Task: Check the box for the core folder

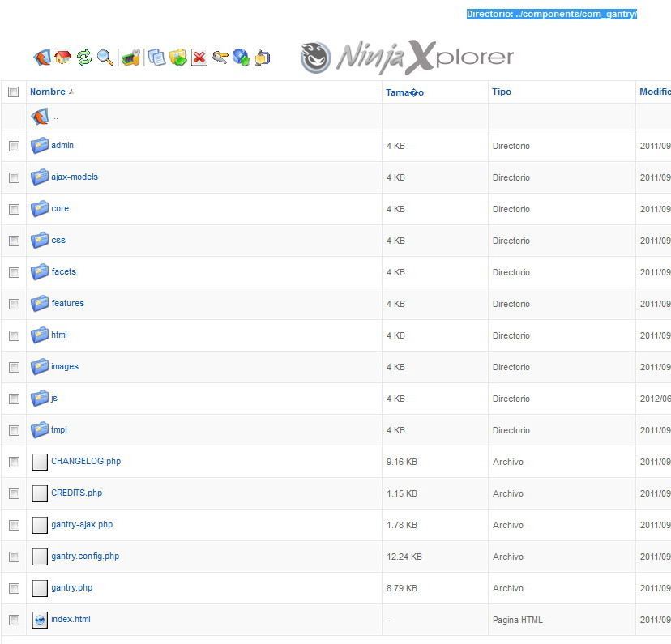Action: coord(14,210)
